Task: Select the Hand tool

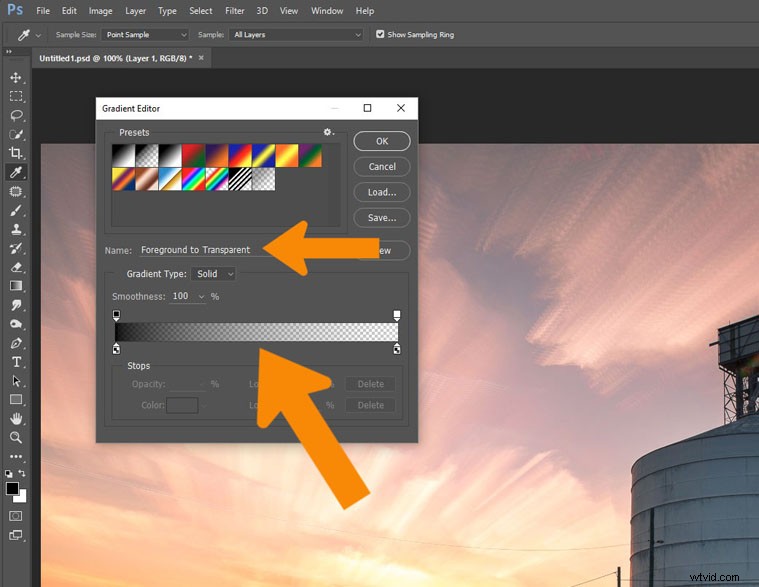Action: click(x=15, y=419)
